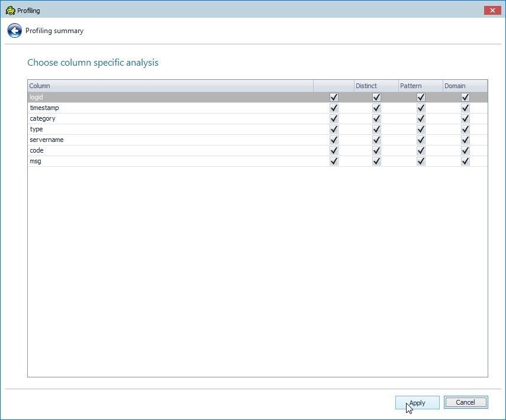Toggle Domain checkbox for code

coord(465,150)
